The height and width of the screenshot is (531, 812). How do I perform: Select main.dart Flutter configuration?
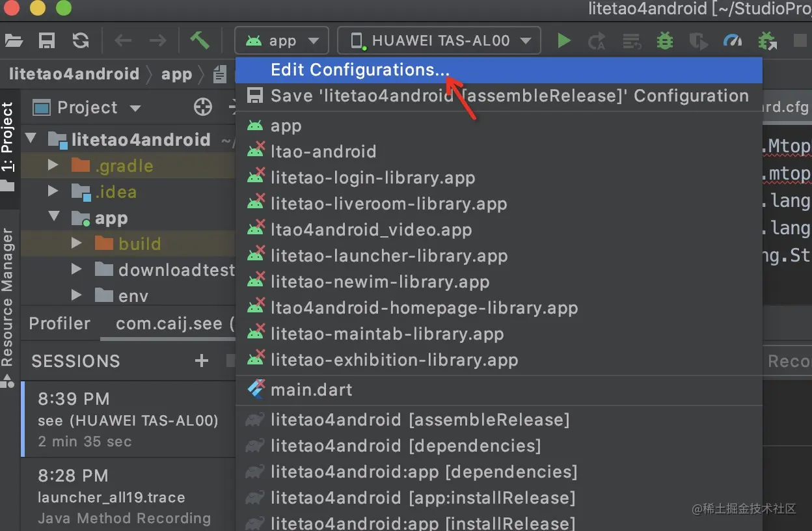point(498,390)
